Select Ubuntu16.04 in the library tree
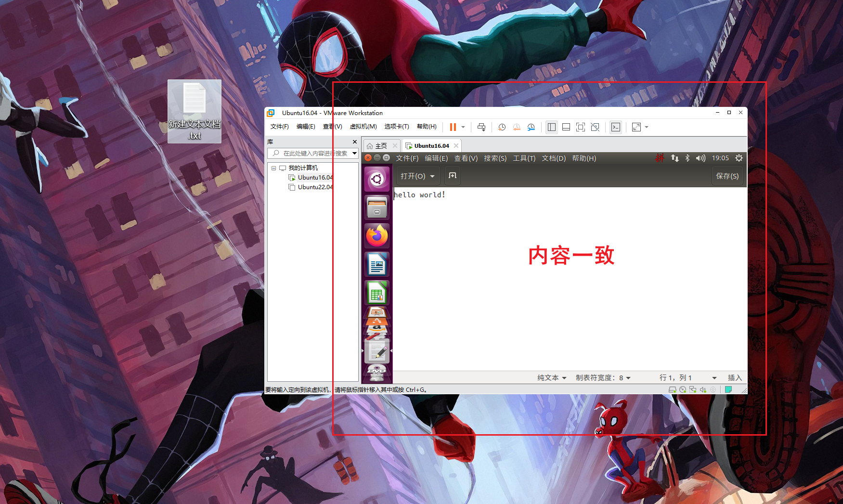 tap(311, 178)
